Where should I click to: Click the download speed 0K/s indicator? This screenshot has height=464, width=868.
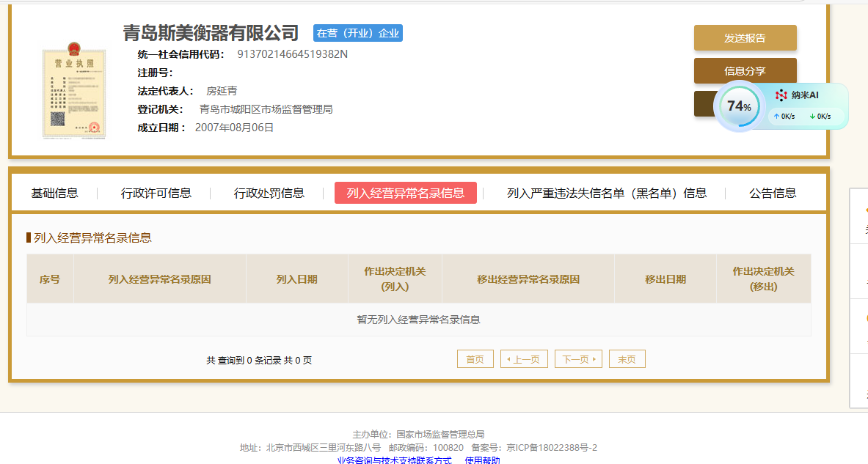click(x=820, y=116)
